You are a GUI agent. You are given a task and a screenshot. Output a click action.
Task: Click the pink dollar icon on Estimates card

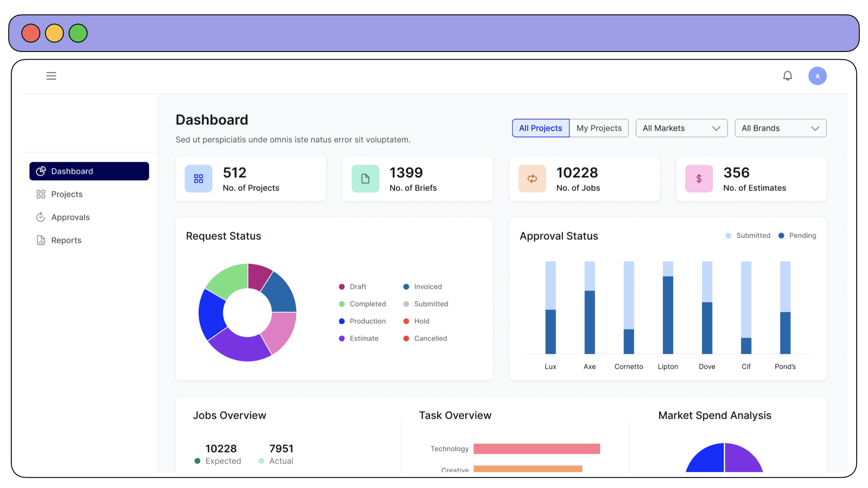point(699,179)
